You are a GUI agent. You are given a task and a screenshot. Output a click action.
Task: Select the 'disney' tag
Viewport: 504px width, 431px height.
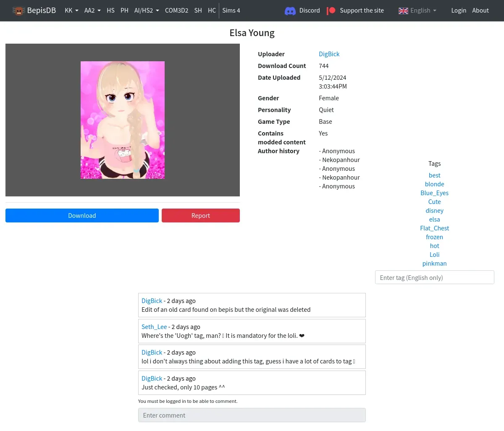[x=434, y=211]
